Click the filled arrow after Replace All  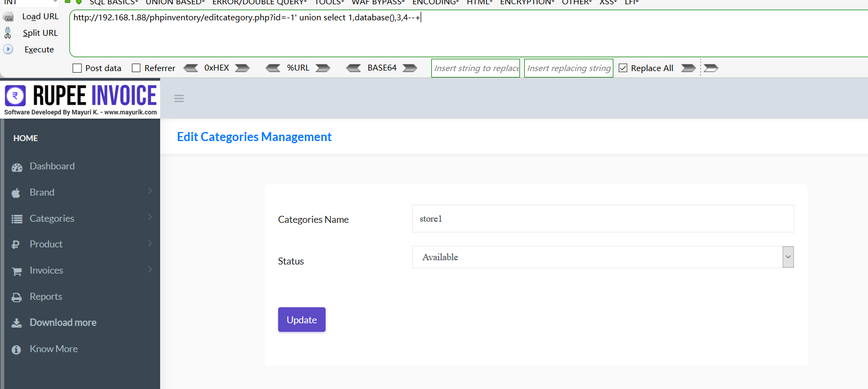click(689, 68)
